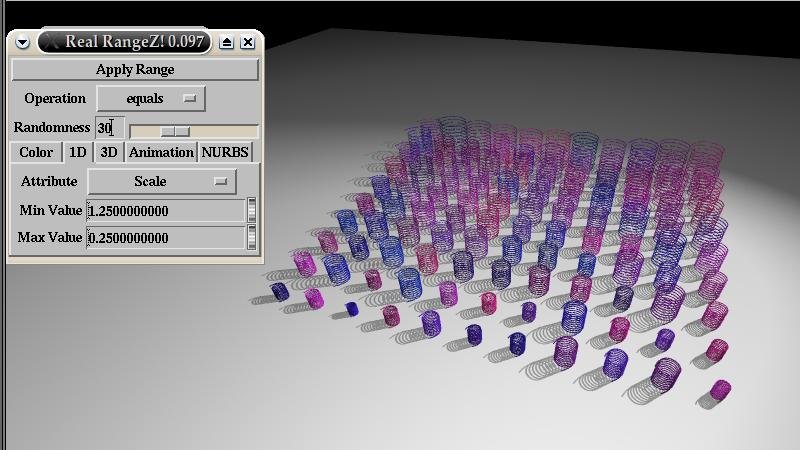Click the Min Value input field
This screenshot has width=800, height=450.
click(x=166, y=211)
